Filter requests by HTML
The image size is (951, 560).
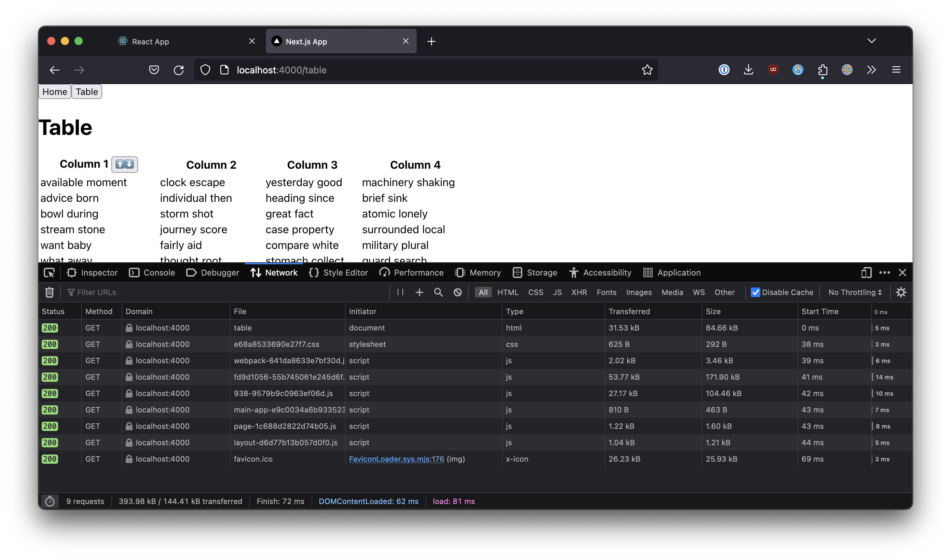[x=508, y=292]
